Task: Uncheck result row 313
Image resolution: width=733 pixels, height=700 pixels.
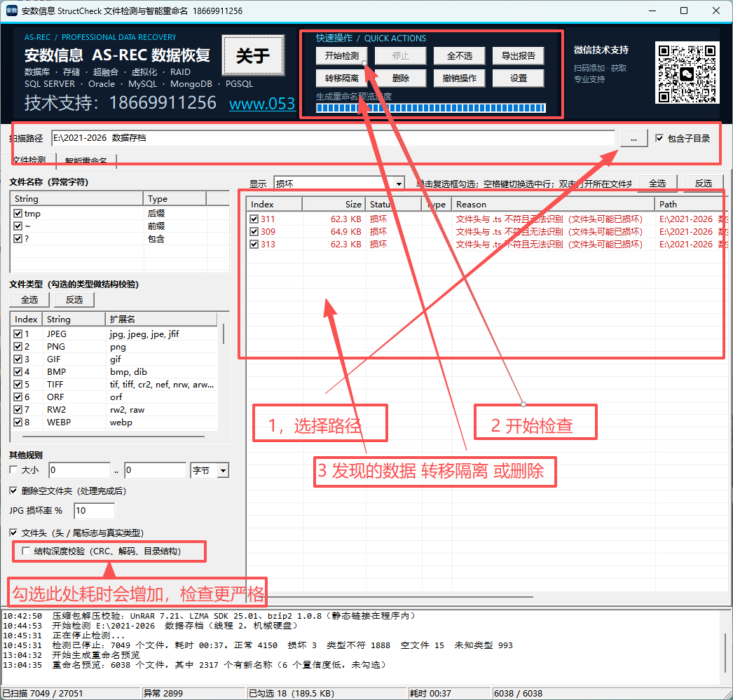Action: 254,245
